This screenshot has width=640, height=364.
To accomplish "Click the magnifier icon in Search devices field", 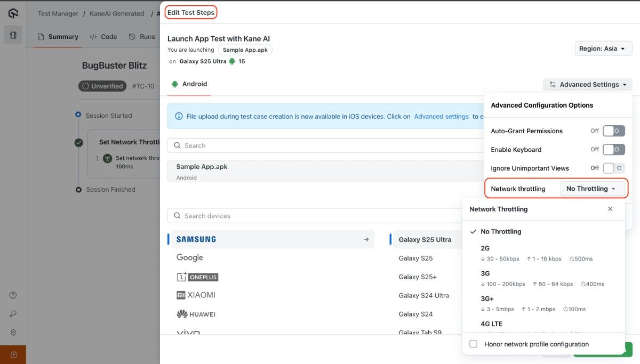I will (177, 216).
